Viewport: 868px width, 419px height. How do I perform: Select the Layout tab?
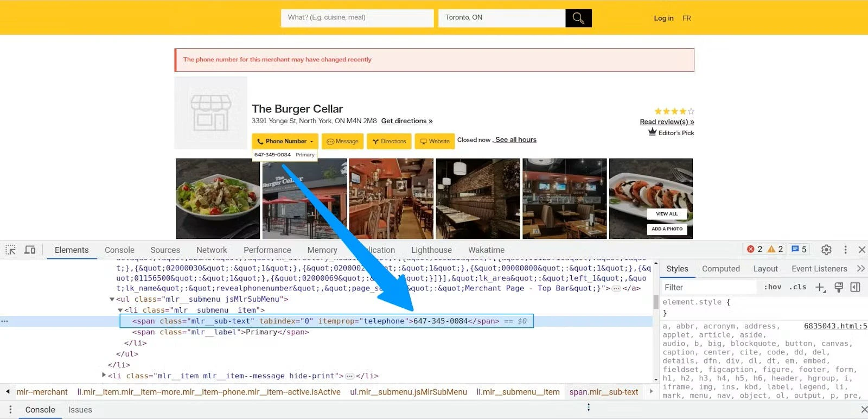pyautogui.click(x=765, y=269)
